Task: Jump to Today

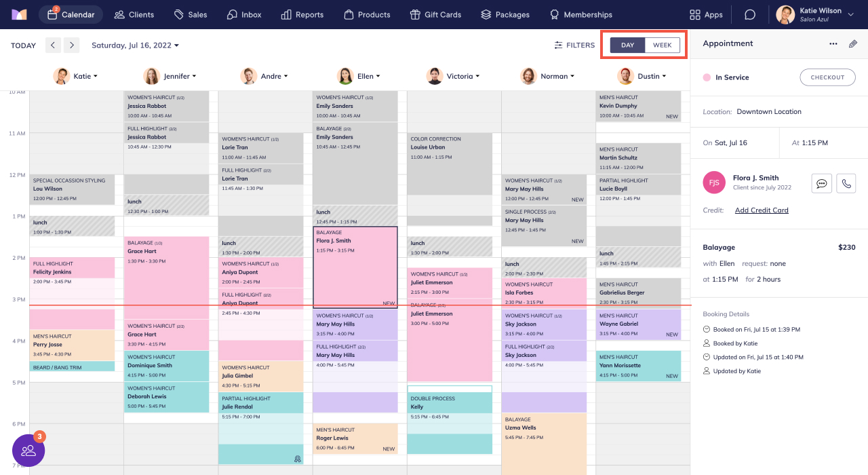Action: pos(23,45)
